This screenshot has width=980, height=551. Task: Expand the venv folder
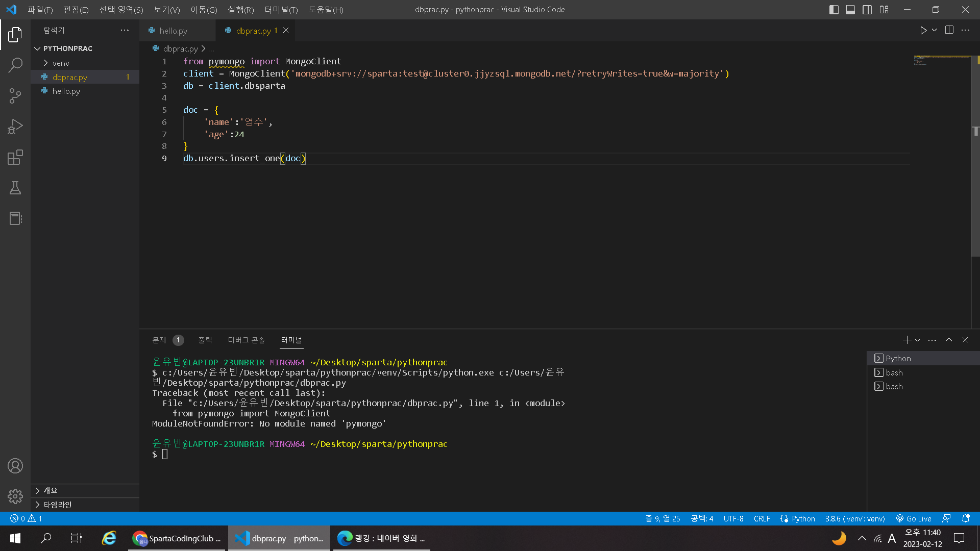click(60, 63)
